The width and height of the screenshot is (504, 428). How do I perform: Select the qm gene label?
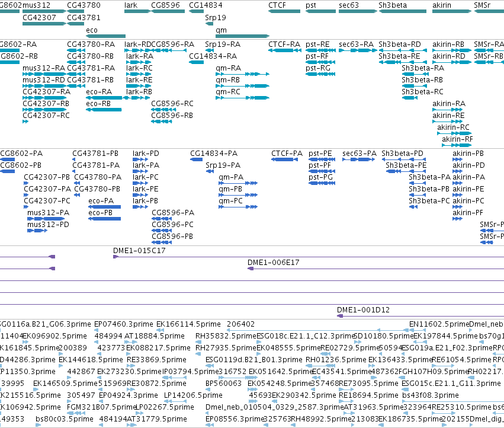[221, 30]
